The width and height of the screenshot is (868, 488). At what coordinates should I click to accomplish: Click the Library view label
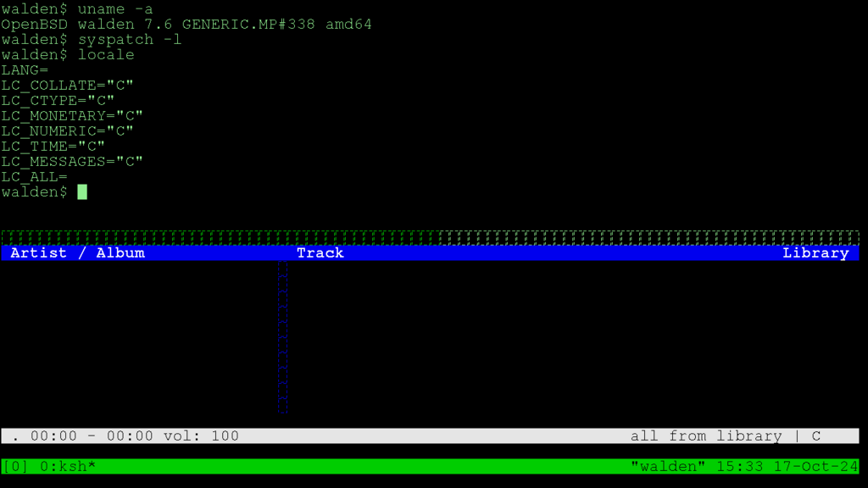pyautogui.click(x=815, y=252)
